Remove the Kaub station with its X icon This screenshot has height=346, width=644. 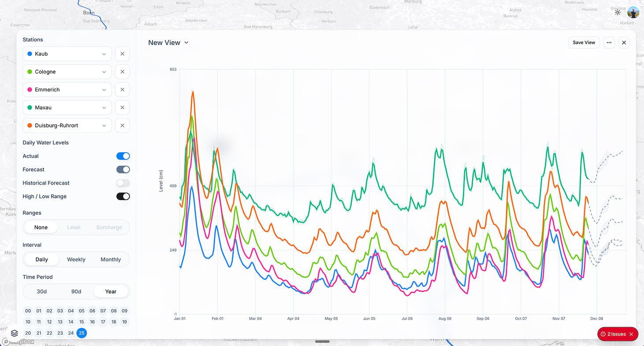click(122, 53)
